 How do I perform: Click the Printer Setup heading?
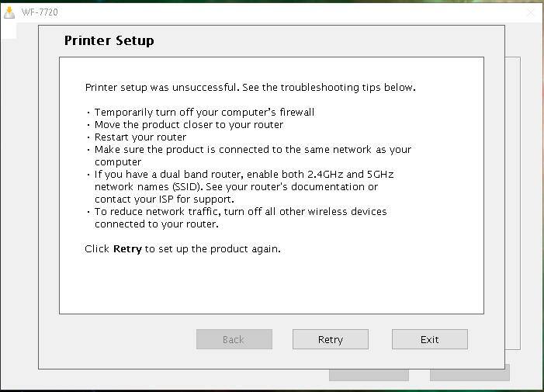109,40
